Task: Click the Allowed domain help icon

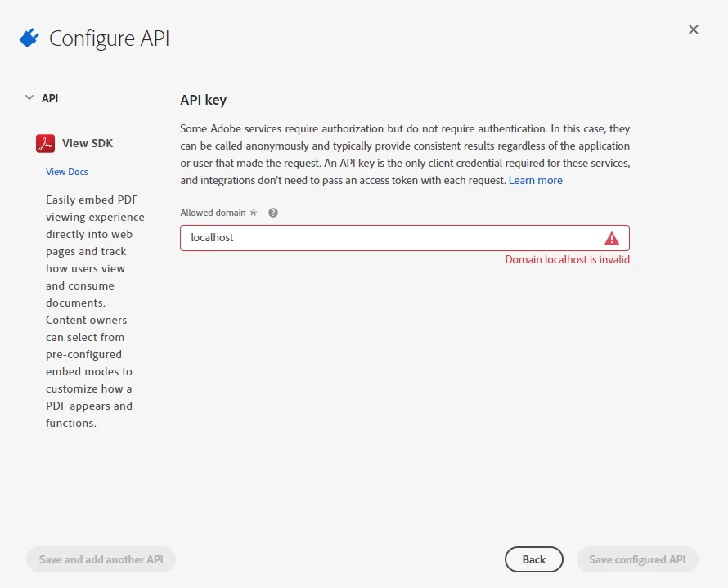Action: 273,213
